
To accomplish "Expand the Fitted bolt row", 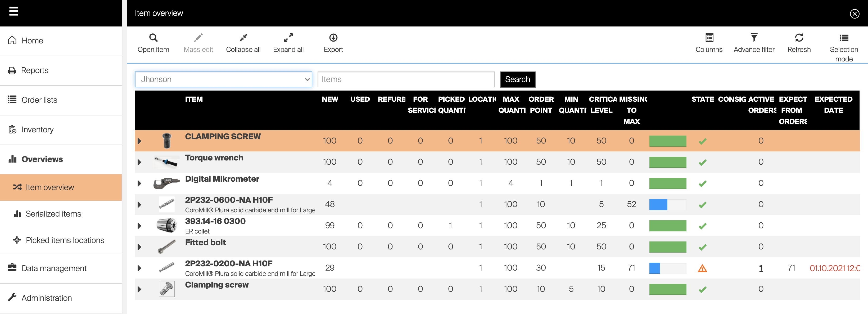I will (139, 247).
